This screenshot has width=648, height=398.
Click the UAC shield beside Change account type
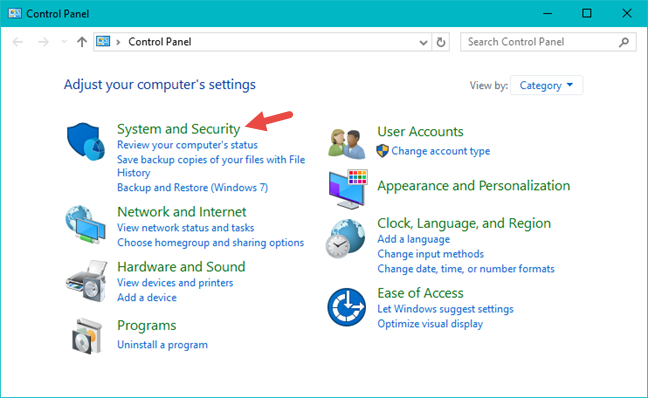point(382,151)
